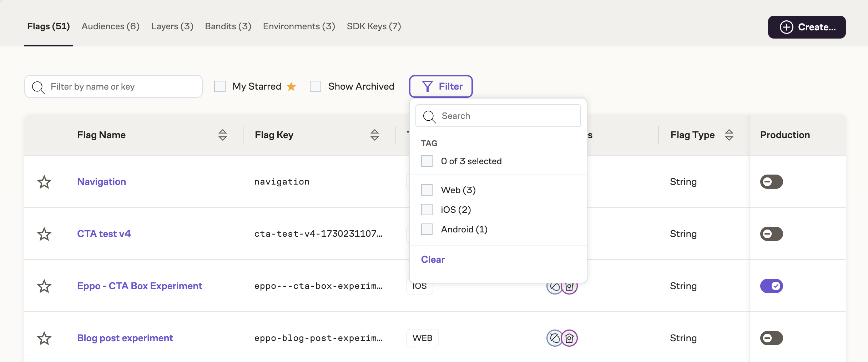
Task: Click the search magnifier inside the filter popup
Action: (x=429, y=117)
